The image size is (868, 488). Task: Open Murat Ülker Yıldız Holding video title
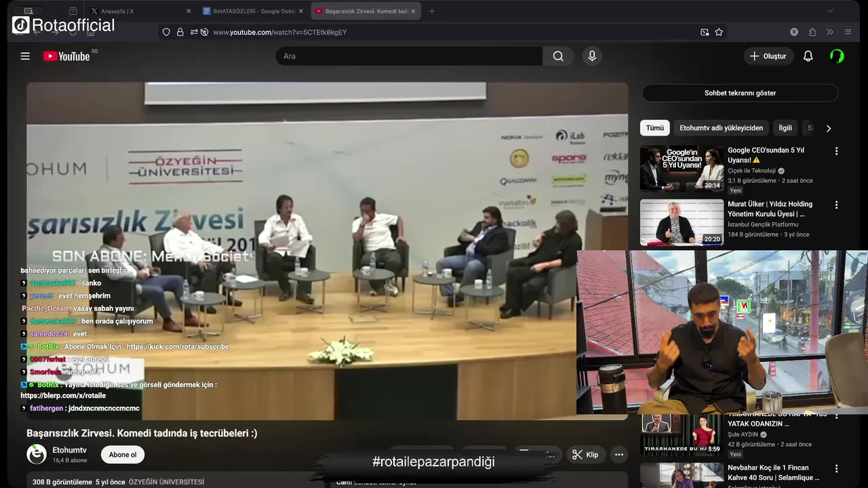pyautogui.click(x=770, y=209)
